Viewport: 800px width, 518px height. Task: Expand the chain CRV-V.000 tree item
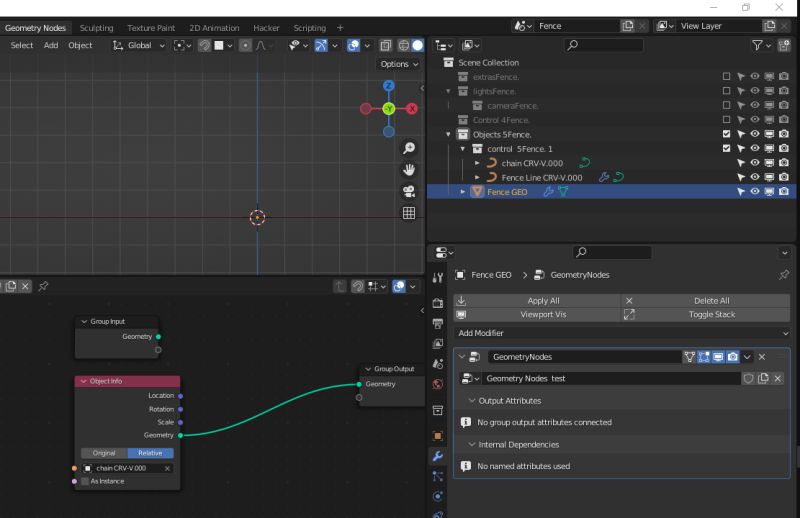coord(477,163)
